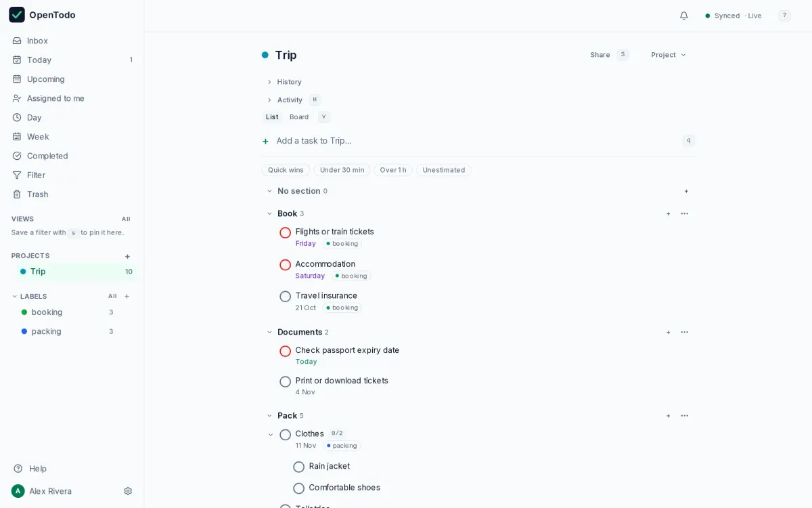Viewport: 812px width, 508px height.
Task: Collapse the Labels group in sidebar
Action: point(15,296)
